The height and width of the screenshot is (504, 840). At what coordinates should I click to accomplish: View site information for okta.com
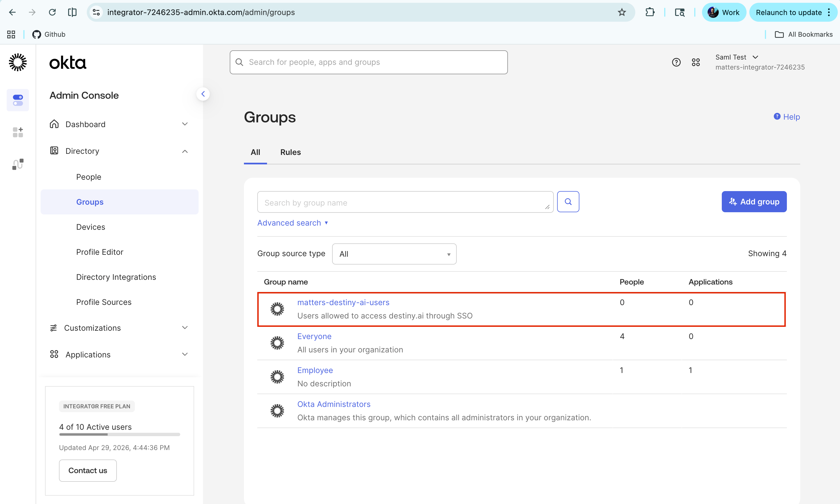[97, 12]
